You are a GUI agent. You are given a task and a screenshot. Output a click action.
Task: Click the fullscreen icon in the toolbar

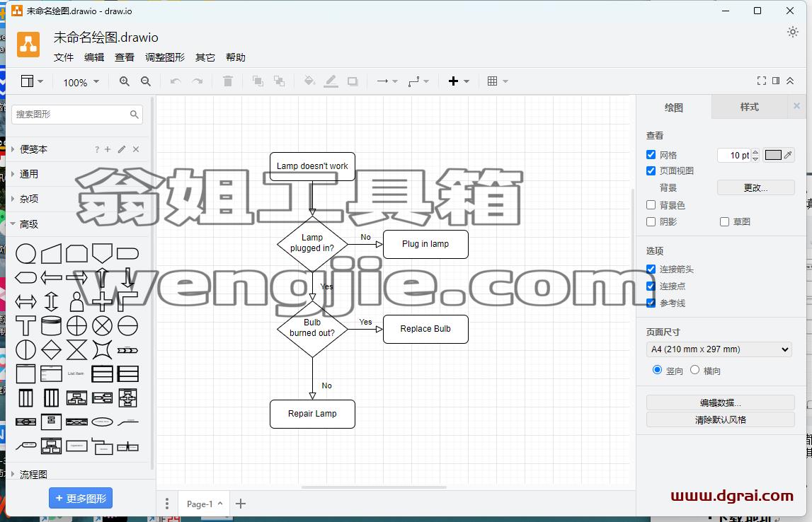[x=761, y=81]
